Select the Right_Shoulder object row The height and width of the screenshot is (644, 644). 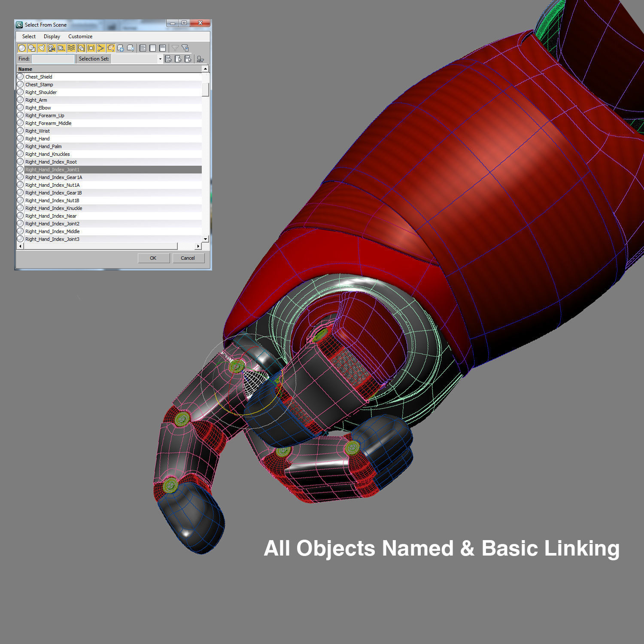[109, 92]
